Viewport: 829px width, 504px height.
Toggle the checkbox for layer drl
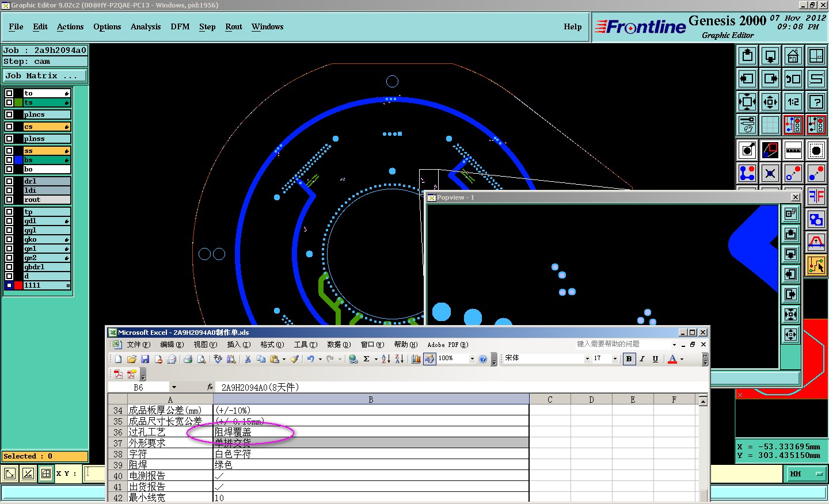[x=9, y=181]
